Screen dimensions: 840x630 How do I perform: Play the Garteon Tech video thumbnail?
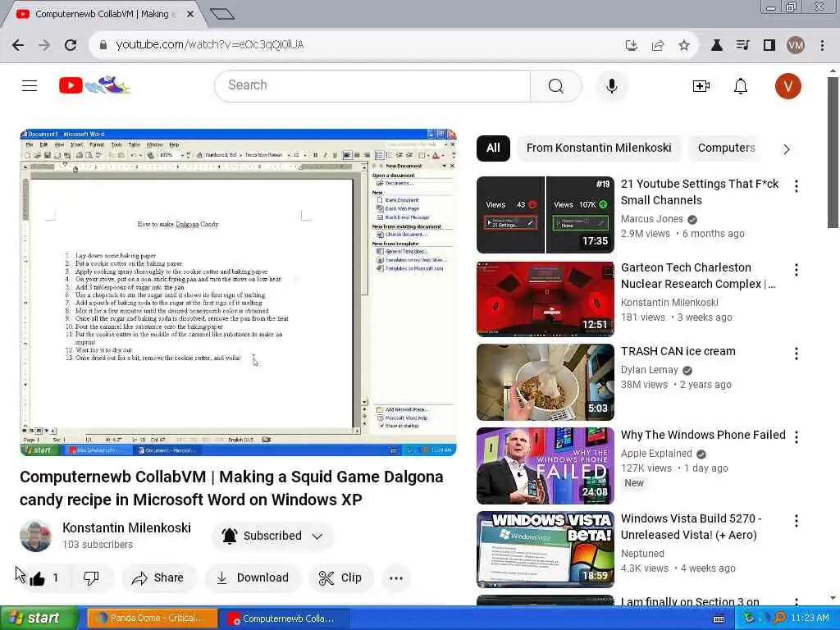coord(546,299)
